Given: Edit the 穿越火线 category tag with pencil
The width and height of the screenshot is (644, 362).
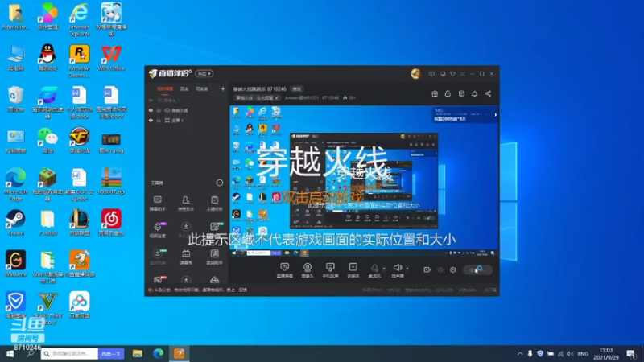Looking at the screenshot, I should click(x=277, y=97).
